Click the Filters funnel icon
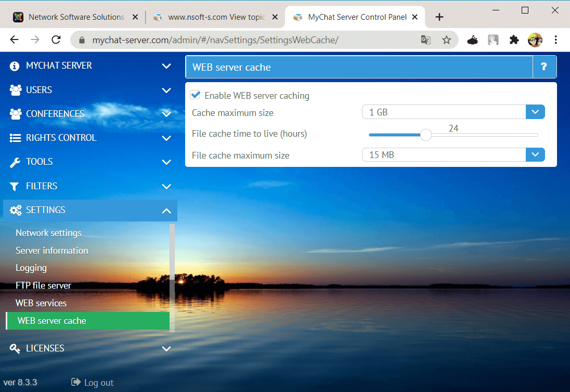570x392 pixels. [x=14, y=186]
